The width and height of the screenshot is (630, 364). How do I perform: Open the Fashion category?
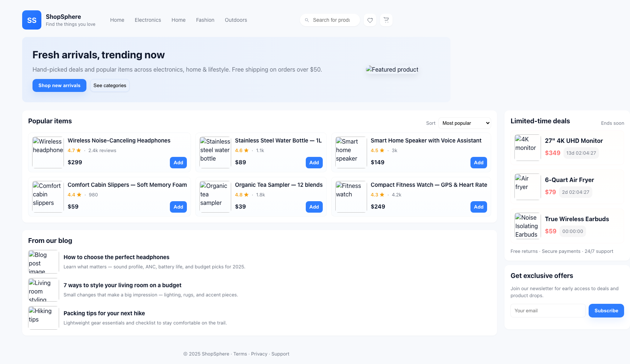(x=205, y=20)
